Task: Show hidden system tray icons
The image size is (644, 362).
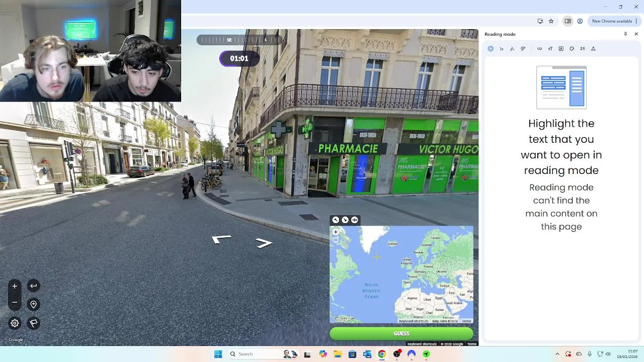Action: click(x=557, y=354)
